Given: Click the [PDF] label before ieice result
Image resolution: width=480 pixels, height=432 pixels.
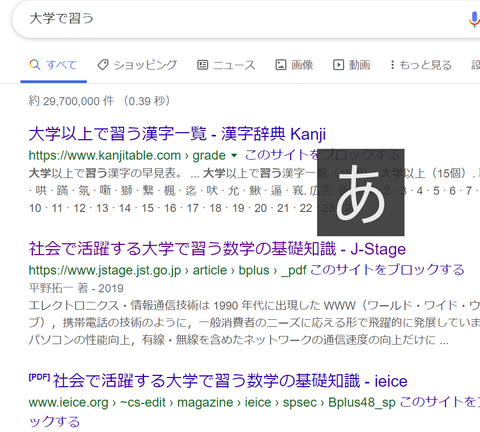Looking at the screenshot, I should pyautogui.click(x=39, y=377).
